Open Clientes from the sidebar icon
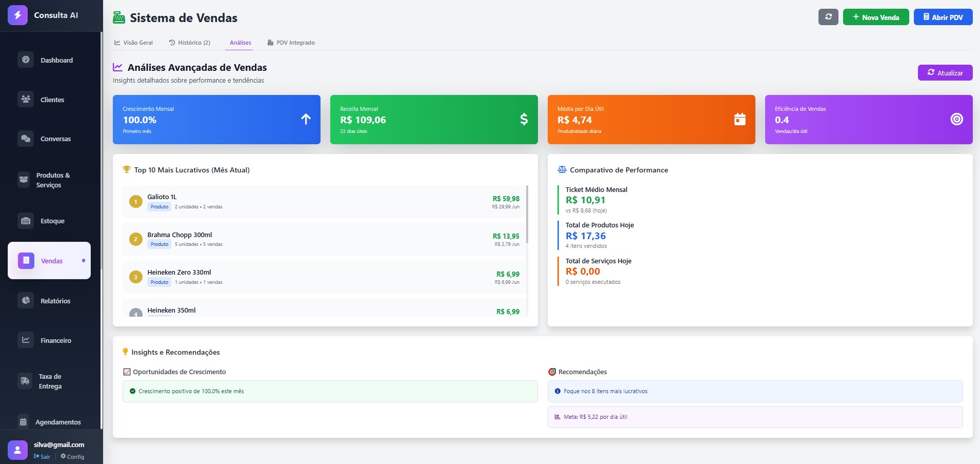 pos(26,100)
